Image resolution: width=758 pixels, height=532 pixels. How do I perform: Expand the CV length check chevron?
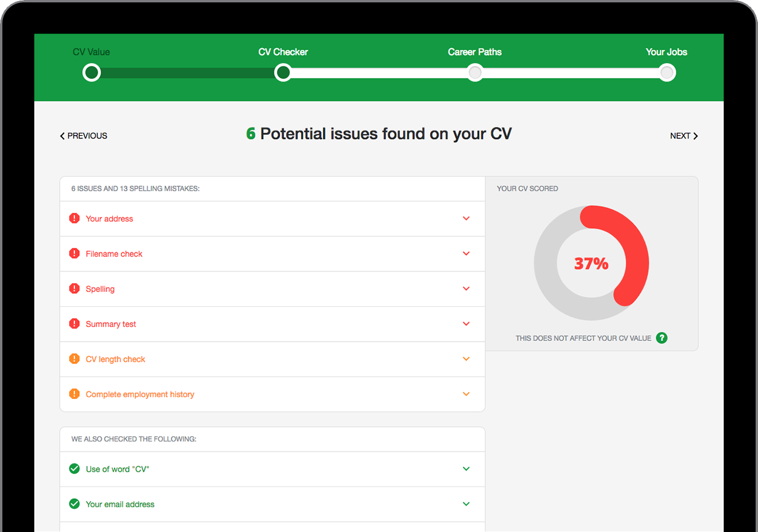coord(466,359)
